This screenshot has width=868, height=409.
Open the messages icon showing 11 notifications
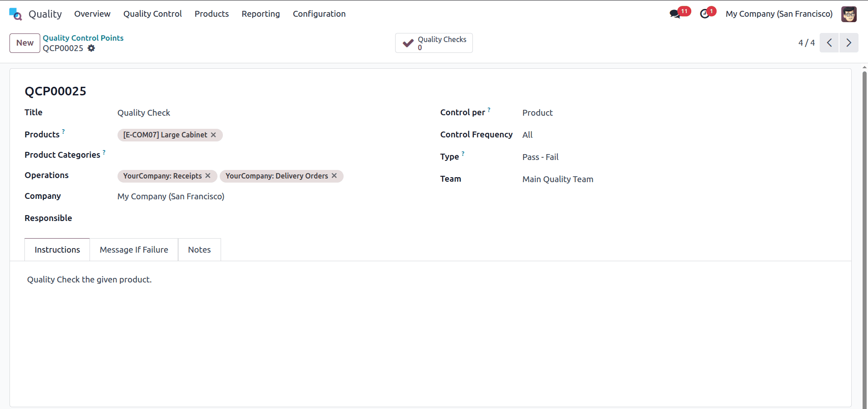[675, 14]
